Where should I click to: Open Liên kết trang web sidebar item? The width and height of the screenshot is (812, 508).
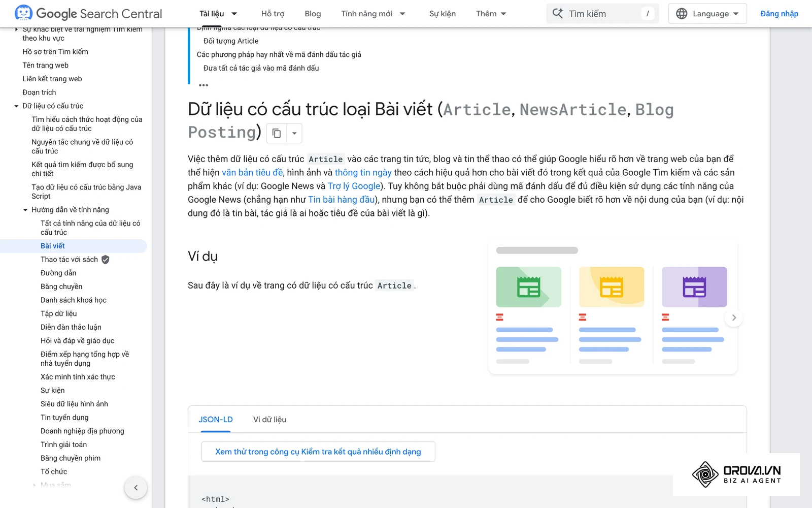tap(52, 79)
